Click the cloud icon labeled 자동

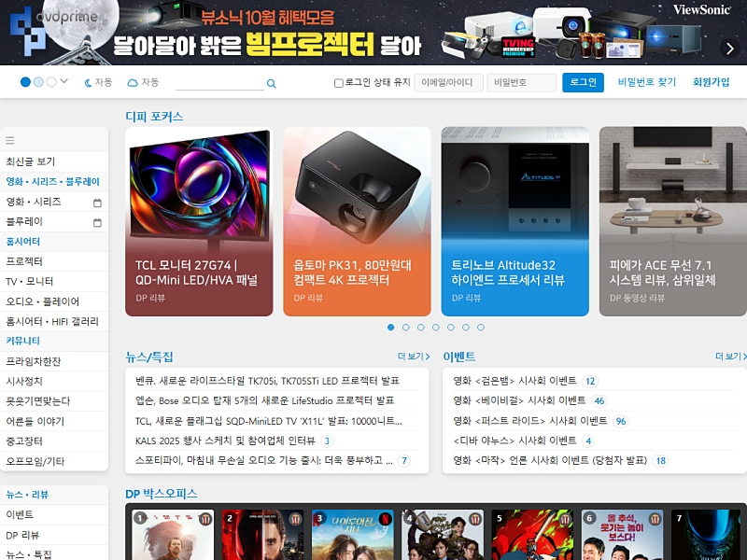click(x=133, y=83)
